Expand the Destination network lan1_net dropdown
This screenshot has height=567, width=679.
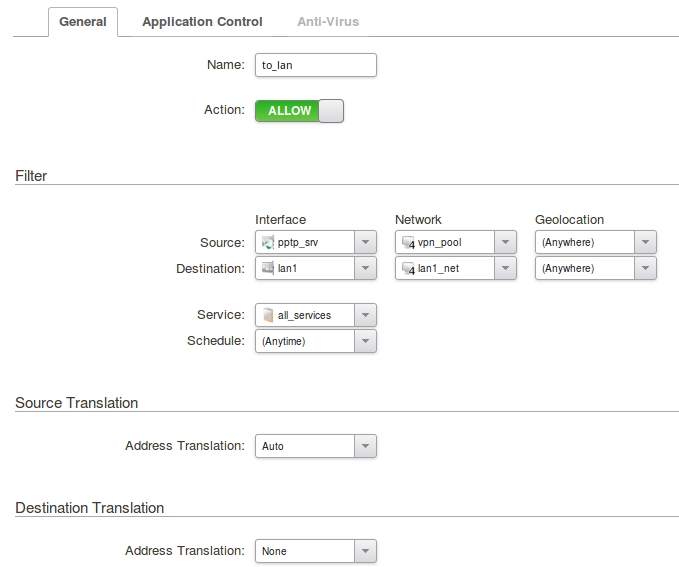coord(505,268)
